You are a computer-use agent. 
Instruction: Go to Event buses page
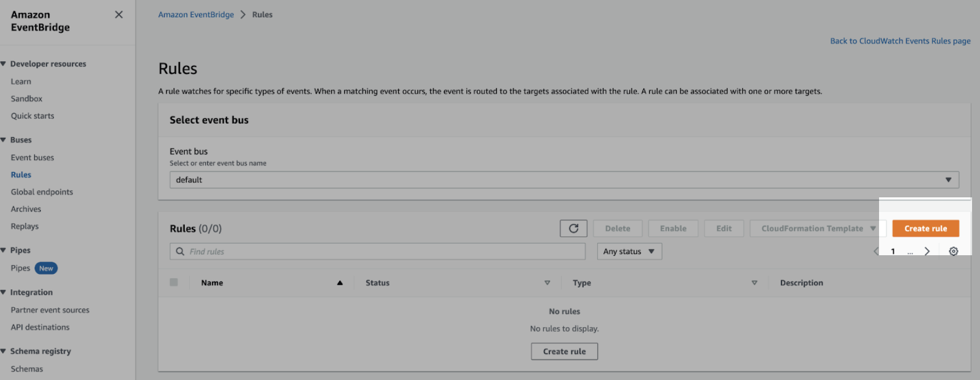click(x=32, y=158)
